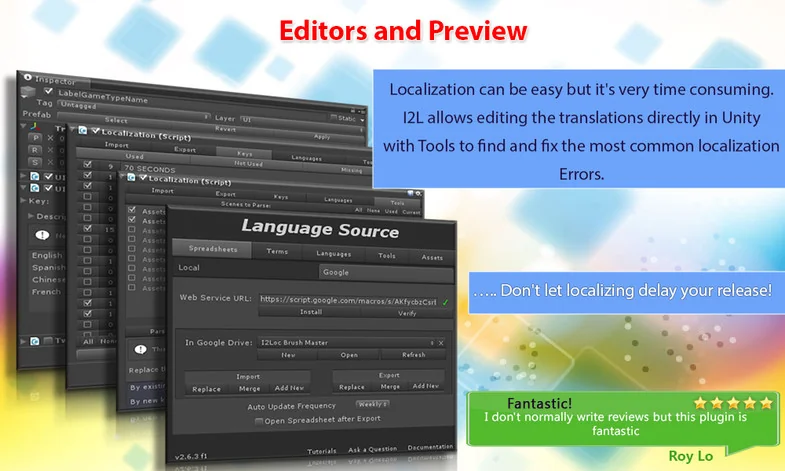Select the Not Used filter in the Keys window
The image size is (785, 471).
[x=248, y=164]
